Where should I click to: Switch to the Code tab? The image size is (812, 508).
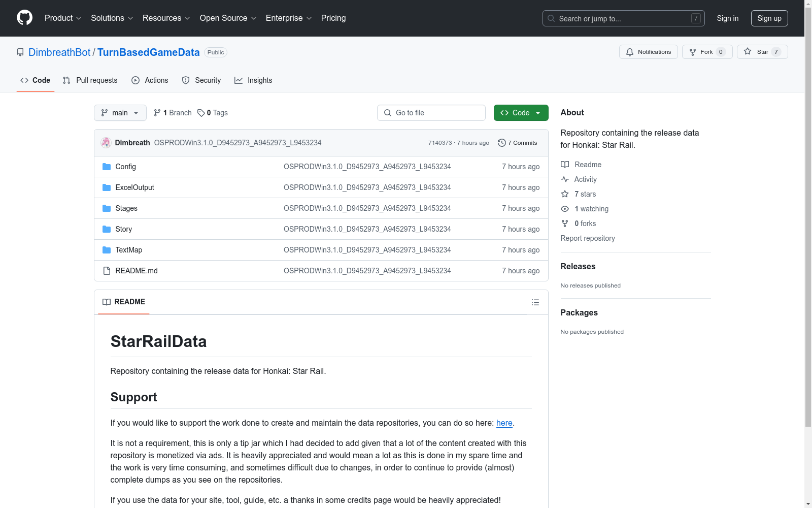point(36,80)
